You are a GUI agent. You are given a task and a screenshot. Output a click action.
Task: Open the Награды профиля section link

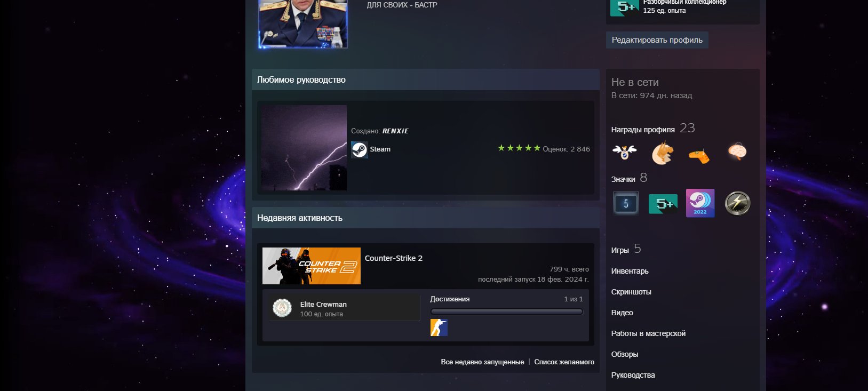pyautogui.click(x=643, y=130)
